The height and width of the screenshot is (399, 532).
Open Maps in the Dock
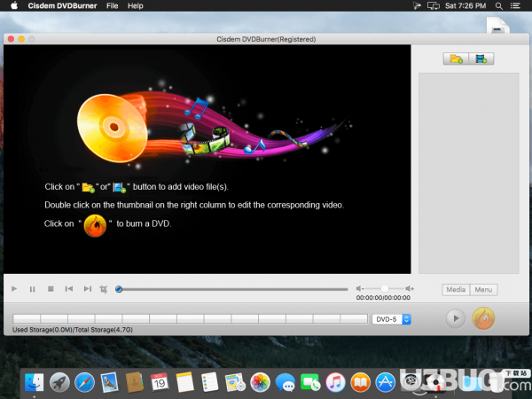[x=235, y=382]
